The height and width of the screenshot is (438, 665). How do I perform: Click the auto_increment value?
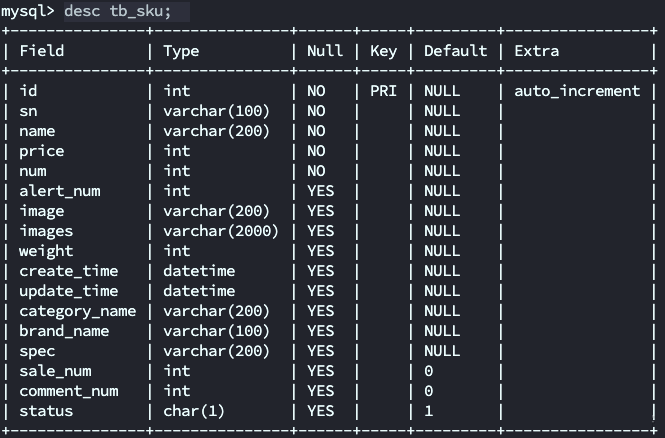[x=577, y=91]
